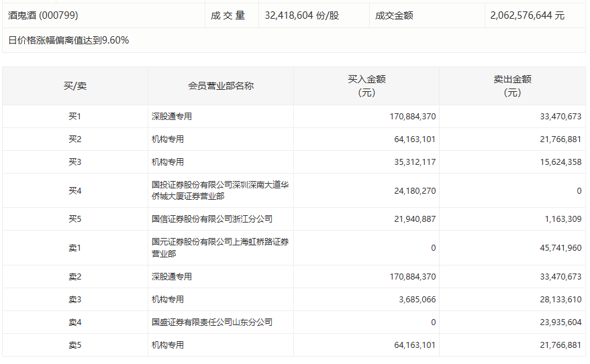The width and height of the screenshot is (590, 364).
Task: Click the 买/卖 column header
Action: click(75, 86)
